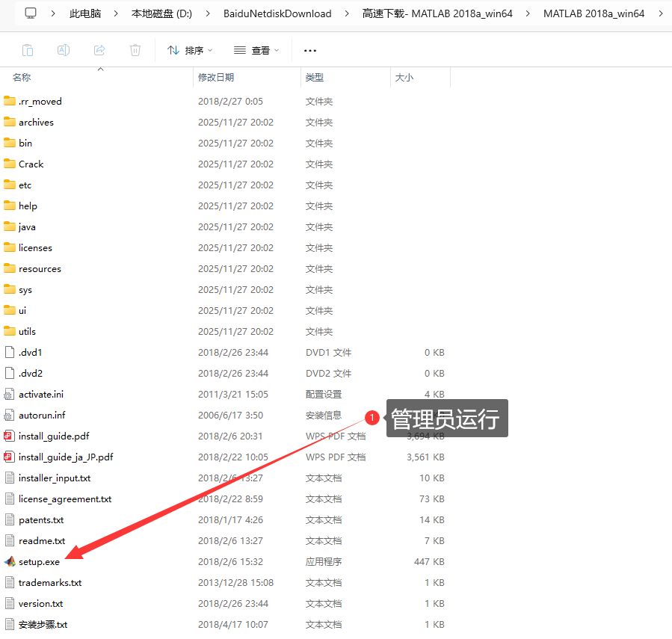
Task: Select the sys folder icon
Action: tap(10, 289)
